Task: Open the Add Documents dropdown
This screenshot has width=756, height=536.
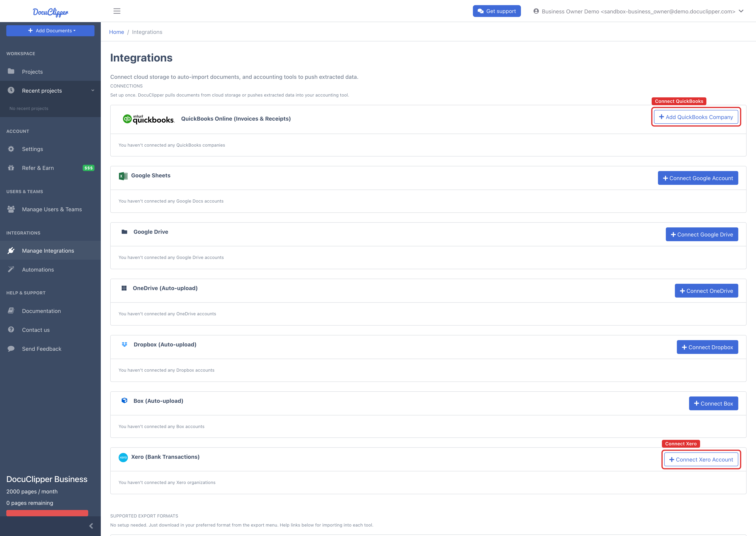Action: (50, 31)
